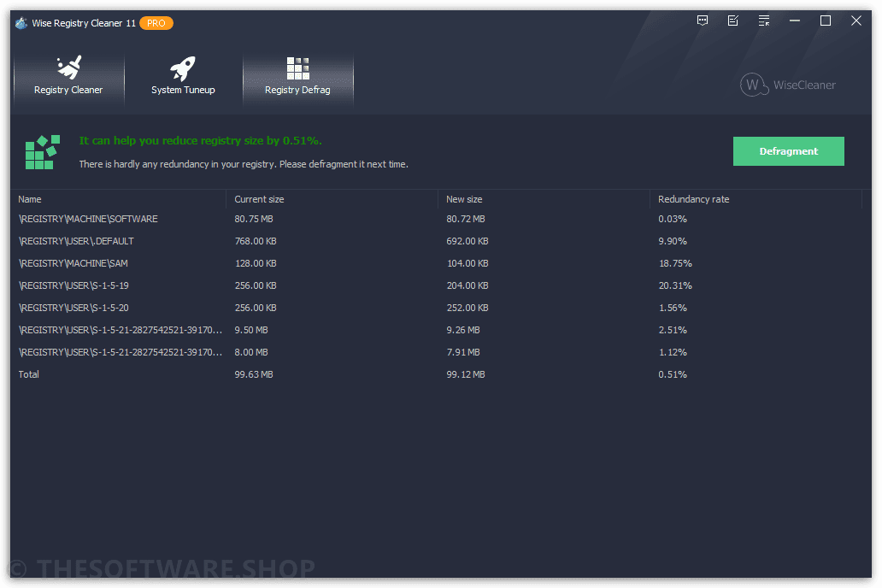Click the 99.63 MB total current size
The image size is (882, 588).
click(254, 374)
